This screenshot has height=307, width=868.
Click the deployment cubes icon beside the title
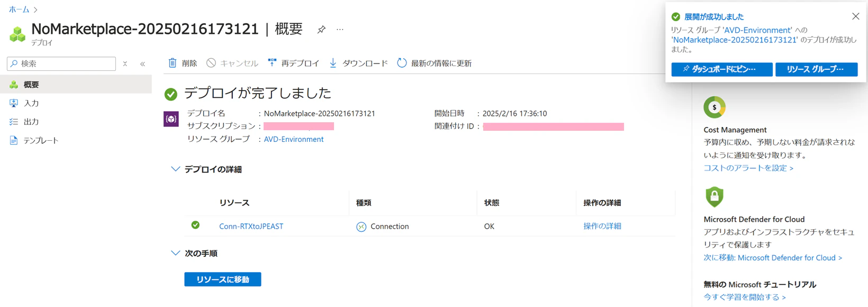click(17, 34)
